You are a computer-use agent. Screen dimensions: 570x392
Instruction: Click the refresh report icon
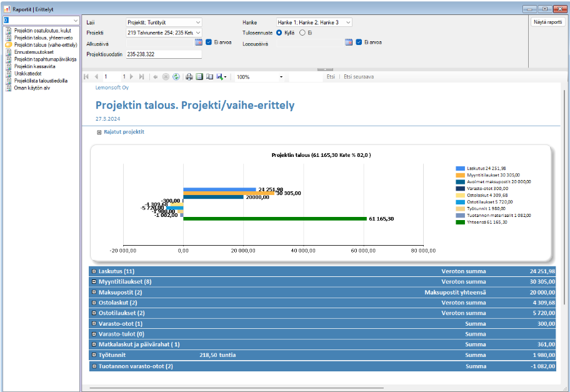(x=176, y=77)
